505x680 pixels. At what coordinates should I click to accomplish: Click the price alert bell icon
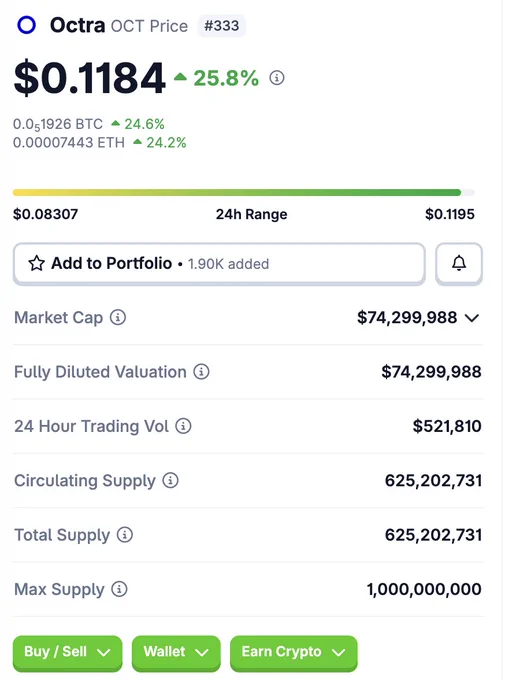coord(459,263)
